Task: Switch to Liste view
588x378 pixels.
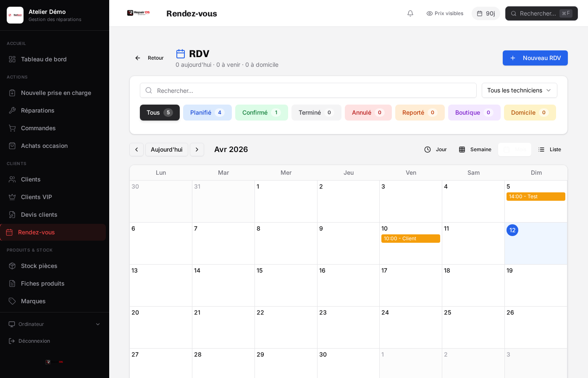Action: coord(550,150)
